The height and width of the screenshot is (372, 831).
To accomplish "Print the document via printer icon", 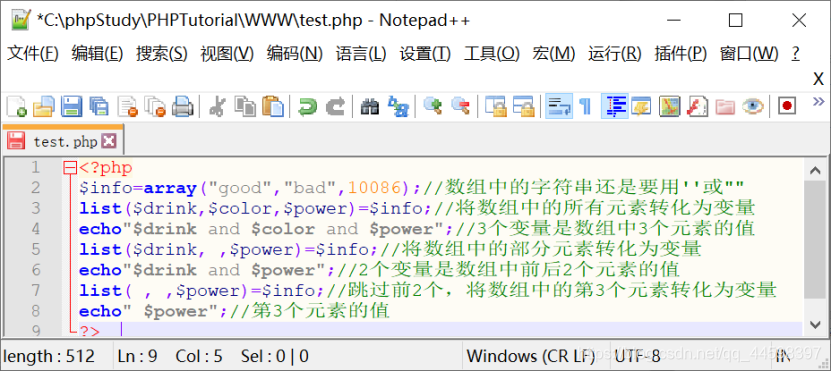I will click(x=183, y=107).
